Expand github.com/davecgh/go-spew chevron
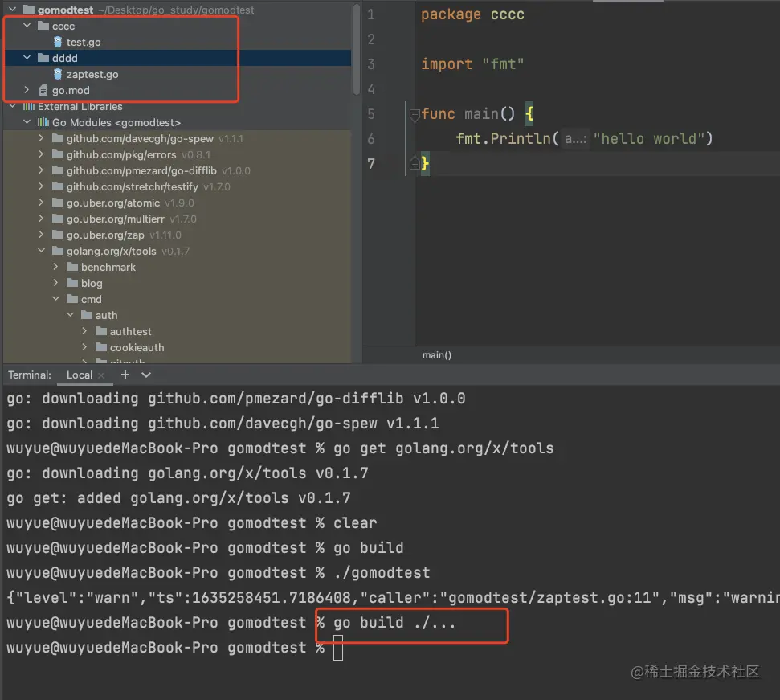This screenshot has width=780, height=700. [42, 138]
